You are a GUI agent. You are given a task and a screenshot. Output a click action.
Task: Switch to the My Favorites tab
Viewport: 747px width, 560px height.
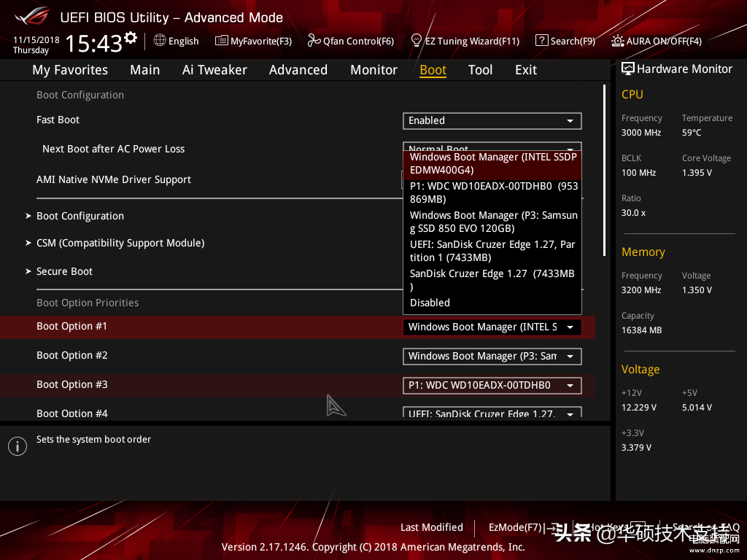(70, 70)
